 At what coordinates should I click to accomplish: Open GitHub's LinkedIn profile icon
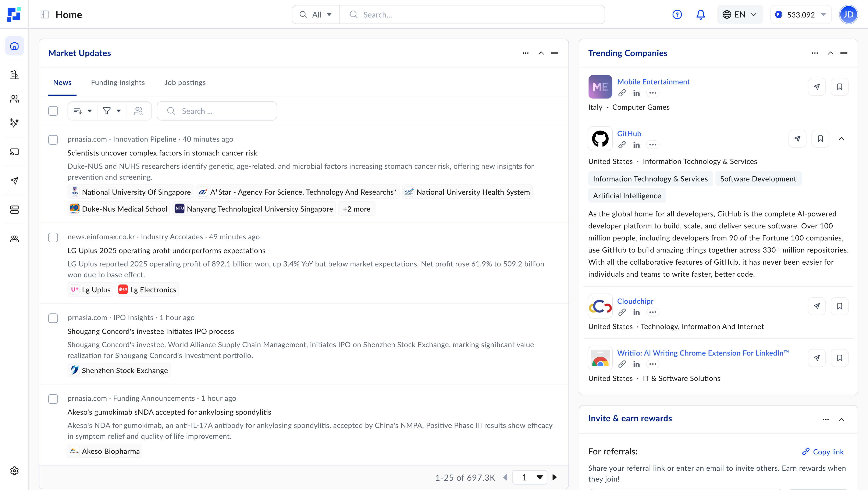click(x=636, y=145)
